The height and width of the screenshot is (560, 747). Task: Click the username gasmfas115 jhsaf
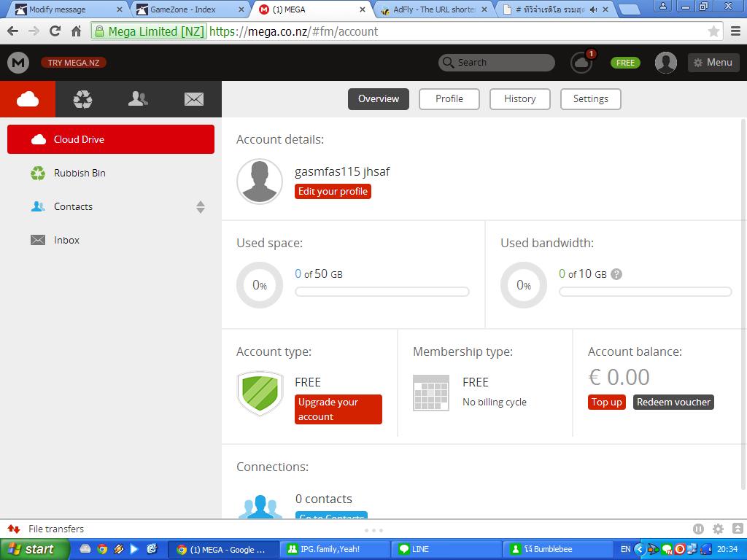(x=342, y=171)
